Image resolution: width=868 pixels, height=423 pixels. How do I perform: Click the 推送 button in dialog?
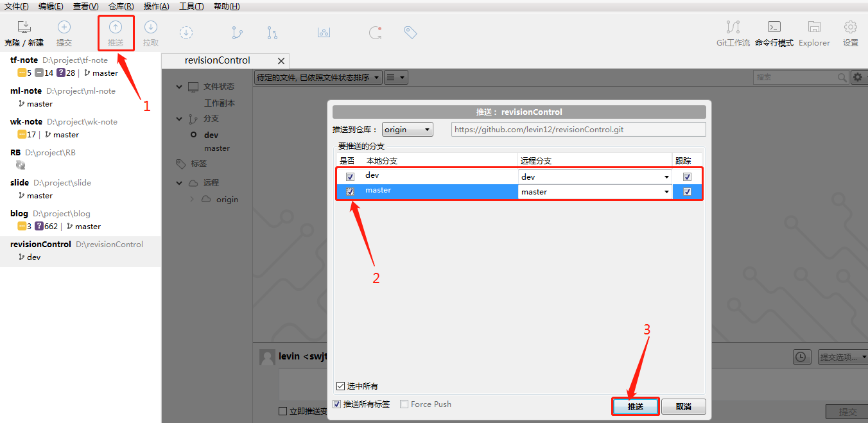pos(635,407)
